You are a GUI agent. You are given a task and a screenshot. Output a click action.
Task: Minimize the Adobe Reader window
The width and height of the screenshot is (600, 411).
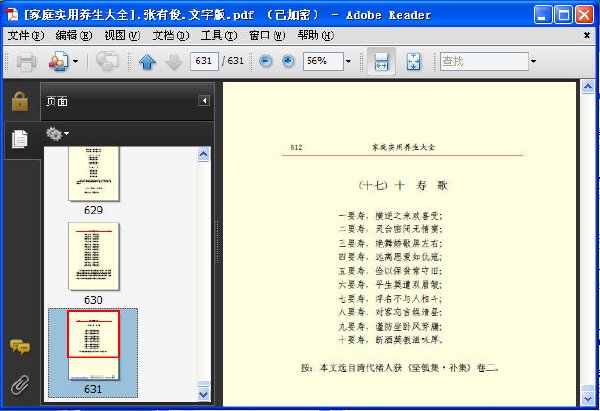click(x=543, y=15)
